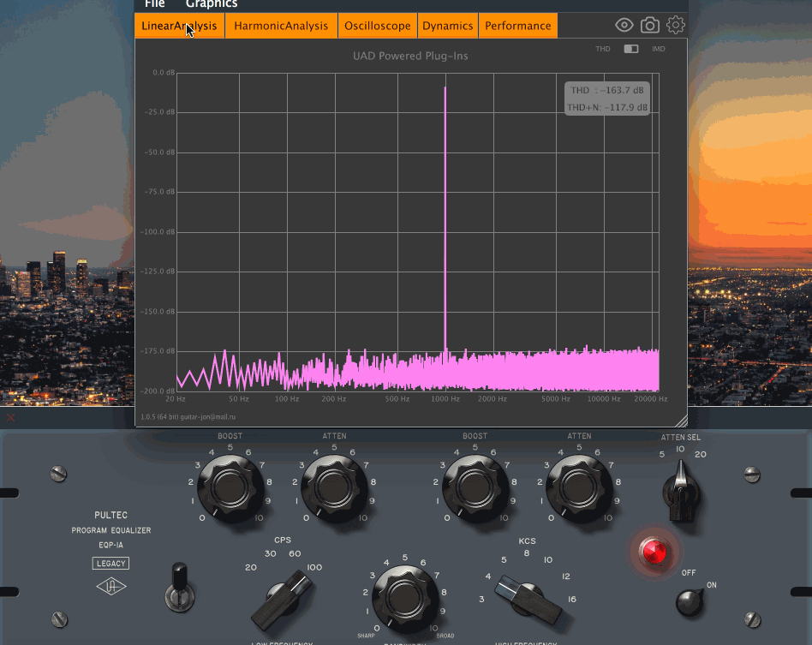Take a snapshot with the camera icon
Image resolution: width=812 pixels, height=645 pixels.
click(650, 25)
